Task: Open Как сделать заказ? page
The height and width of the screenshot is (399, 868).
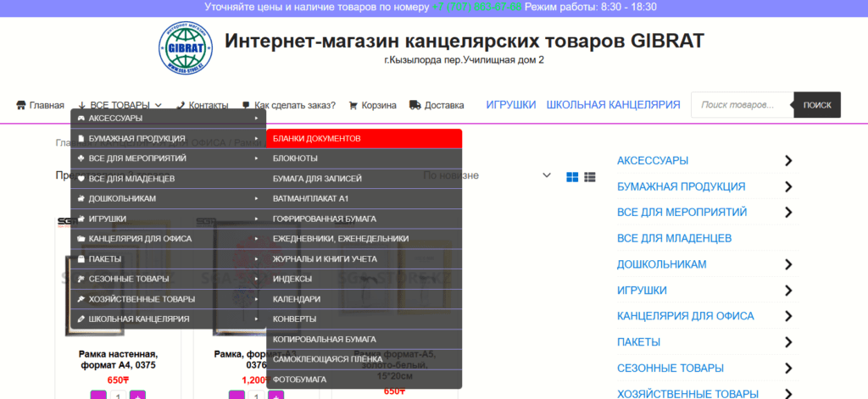Action: point(289,105)
